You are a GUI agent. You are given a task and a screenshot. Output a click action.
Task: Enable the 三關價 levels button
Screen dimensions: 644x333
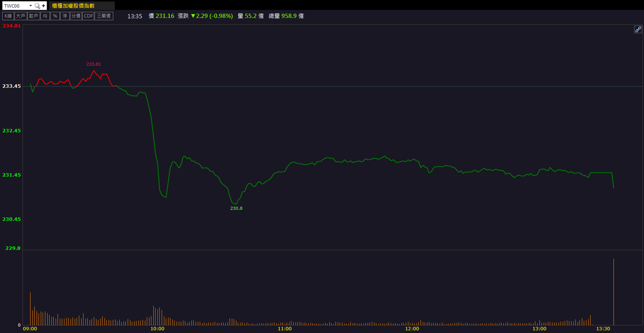coord(104,16)
